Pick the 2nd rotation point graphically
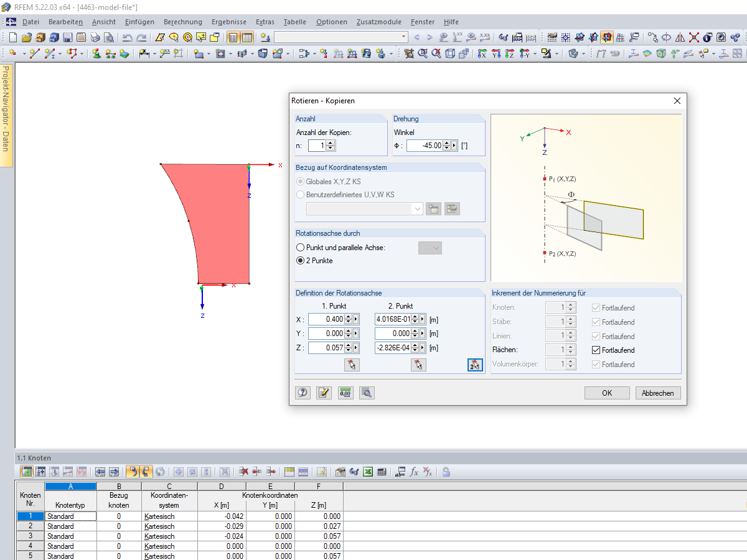 coord(418,365)
